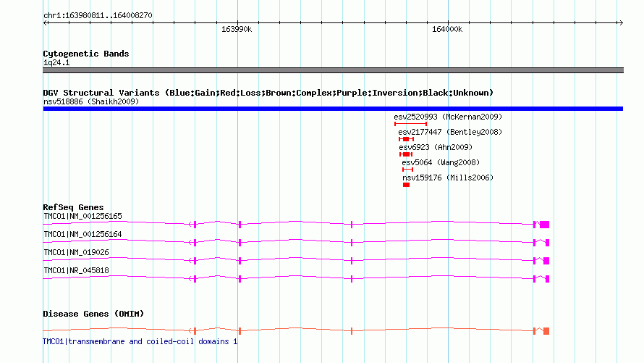Click the last exon block of NR_045818

(548, 279)
